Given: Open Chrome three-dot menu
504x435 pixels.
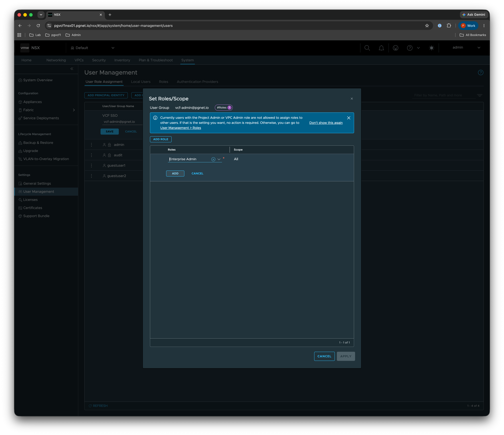Looking at the screenshot, I should tap(484, 26).
